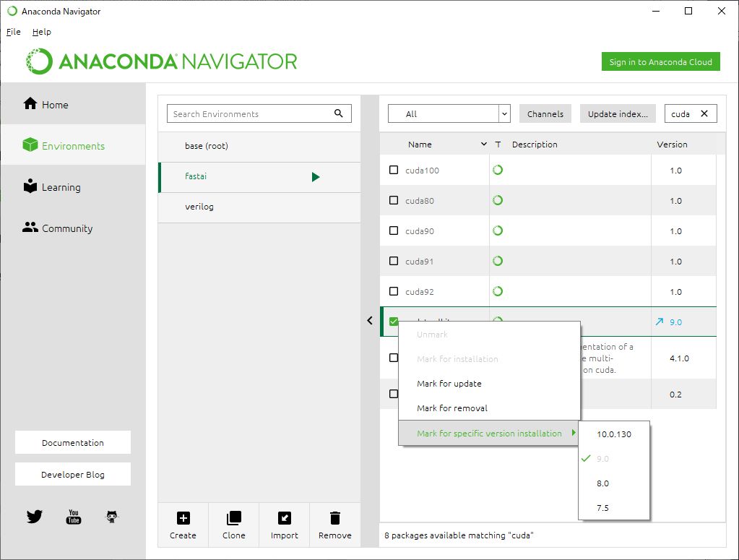Viewport: 739px width, 560px height.
Task: Click the cuda100 package type icon
Action: [498, 170]
